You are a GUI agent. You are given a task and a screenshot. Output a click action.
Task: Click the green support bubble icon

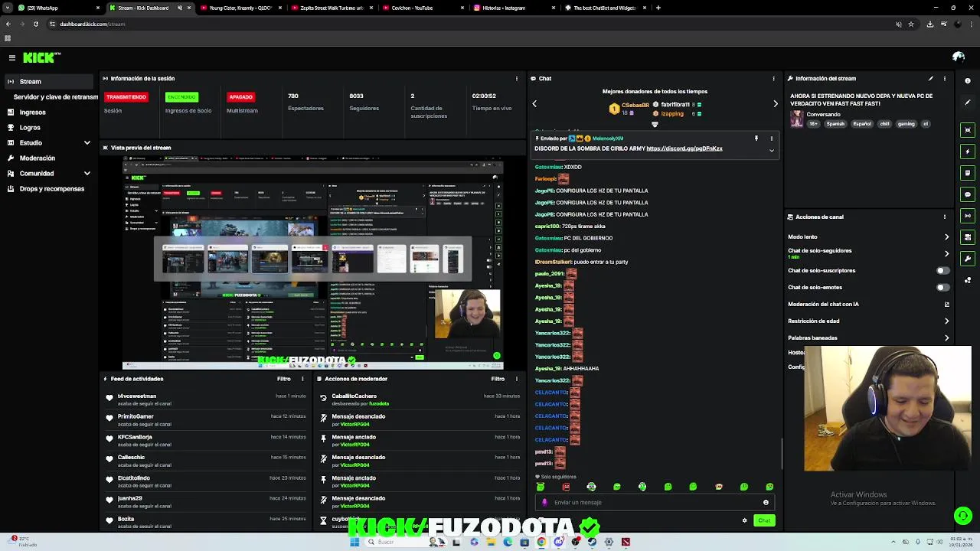pyautogui.click(x=962, y=517)
